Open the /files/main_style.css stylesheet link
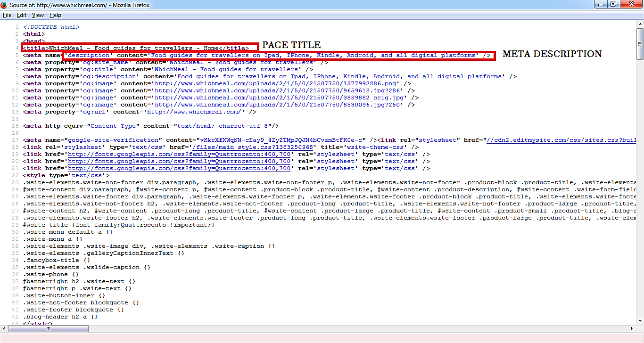The width and height of the screenshot is (644, 343). pyautogui.click(x=253, y=147)
